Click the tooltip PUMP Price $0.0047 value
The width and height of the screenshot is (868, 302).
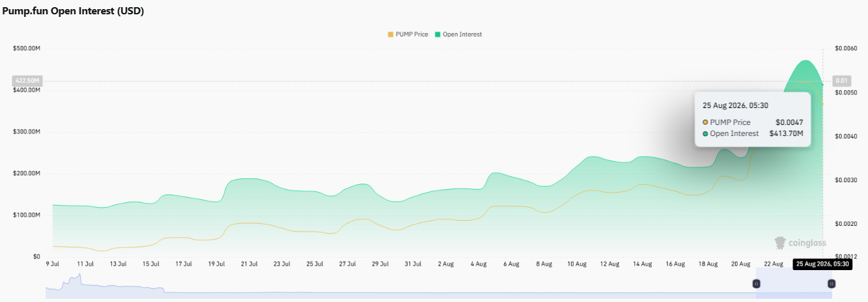coord(789,122)
